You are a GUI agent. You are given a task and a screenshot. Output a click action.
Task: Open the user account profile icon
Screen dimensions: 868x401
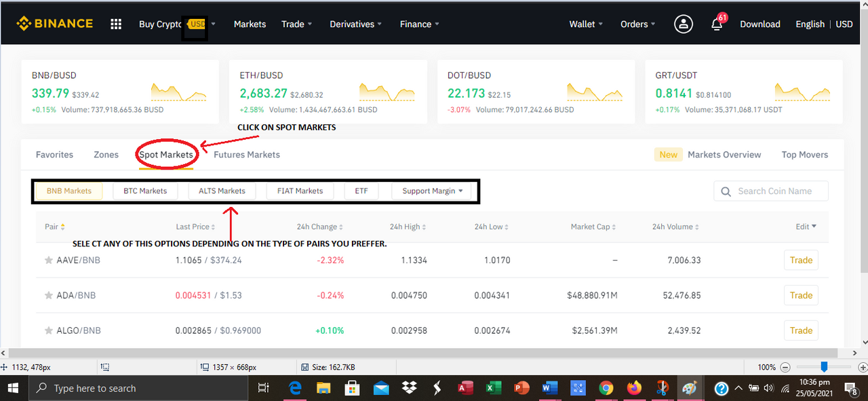[x=683, y=24]
